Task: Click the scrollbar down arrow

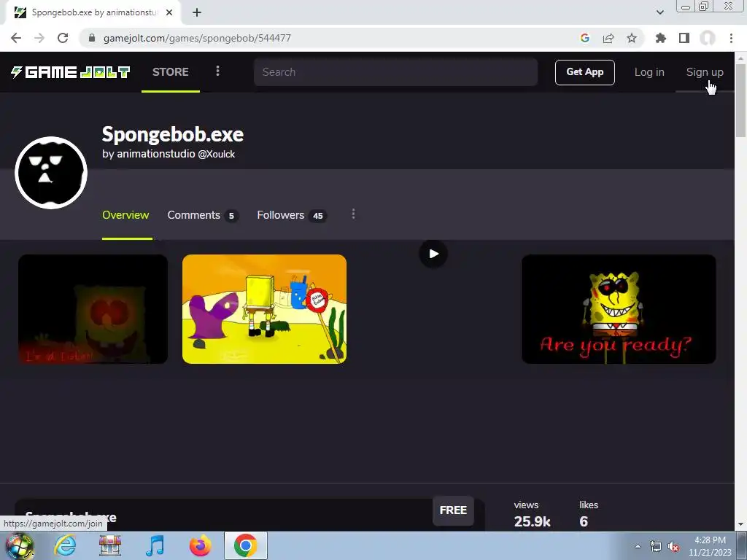Action: [741, 524]
